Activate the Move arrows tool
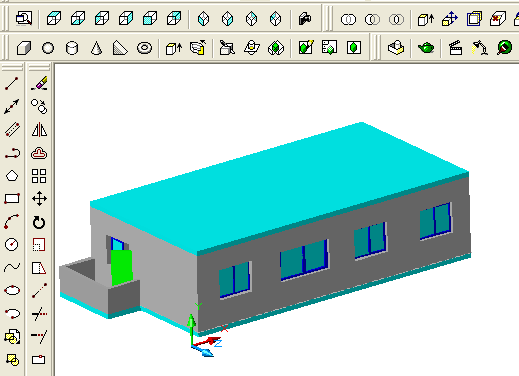Image resolution: width=519 pixels, height=376 pixels. pos(39,199)
